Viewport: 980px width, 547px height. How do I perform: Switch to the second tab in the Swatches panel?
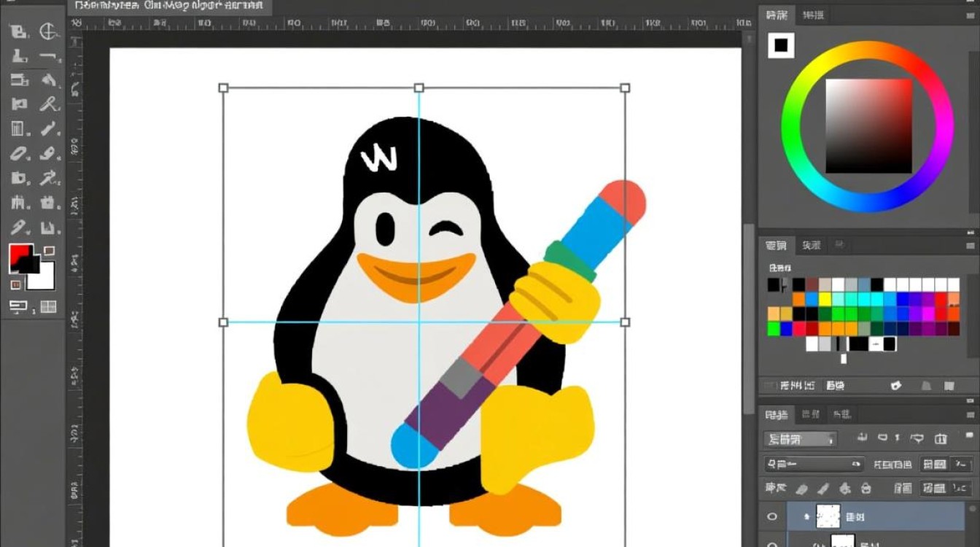pyautogui.click(x=809, y=245)
